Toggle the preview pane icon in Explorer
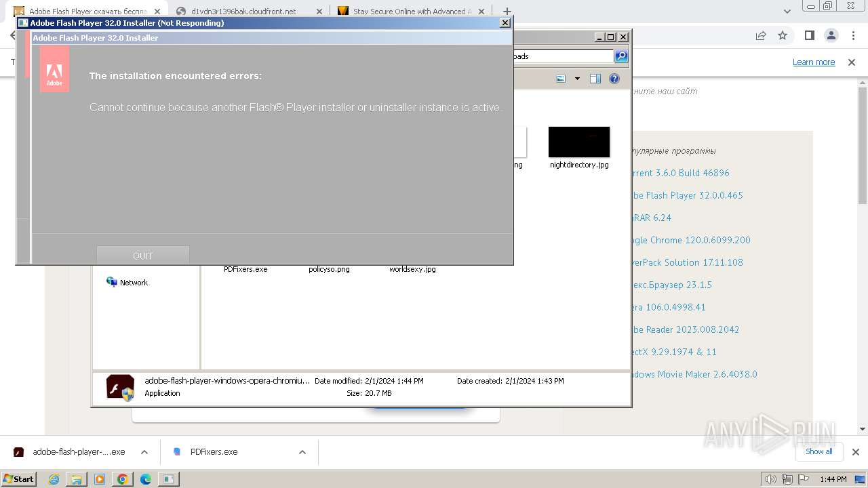This screenshot has height=488, width=868. (595, 79)
